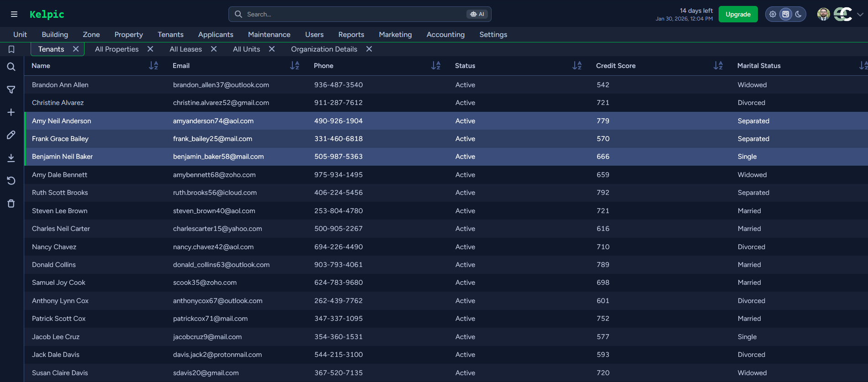Screen dimensions: 868x382
Task: Close the Organization Details tab
Action: click(x=369, y=49)
